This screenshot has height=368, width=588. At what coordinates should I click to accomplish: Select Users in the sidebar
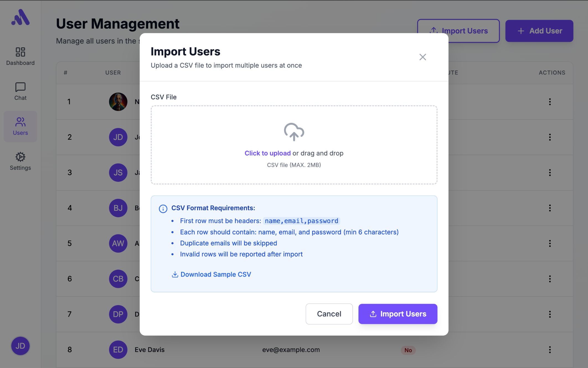(x=20, y=126)
